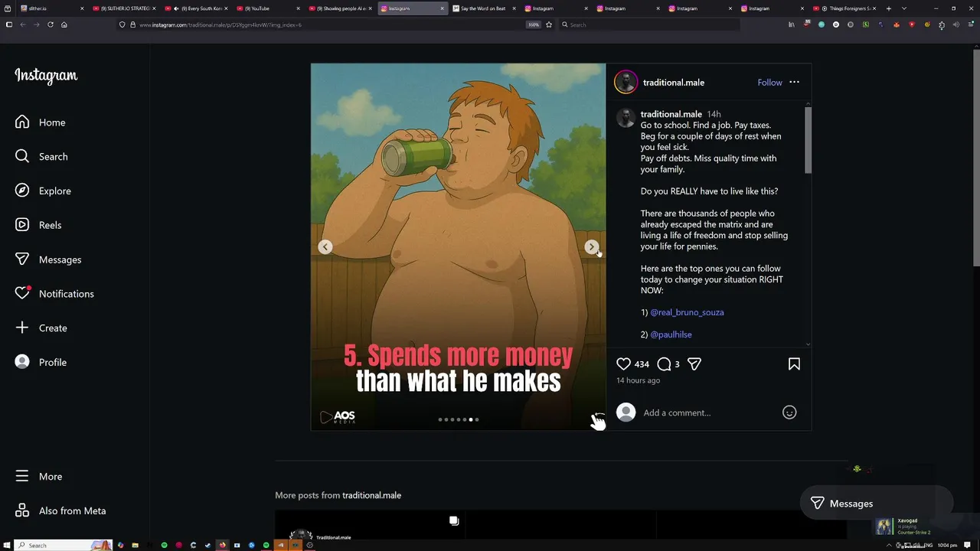Expand the list all tabs dropdown
Image resolution: width=980 pixels, height=551 pixels.
pyautogui.click(x=904, y=8)
